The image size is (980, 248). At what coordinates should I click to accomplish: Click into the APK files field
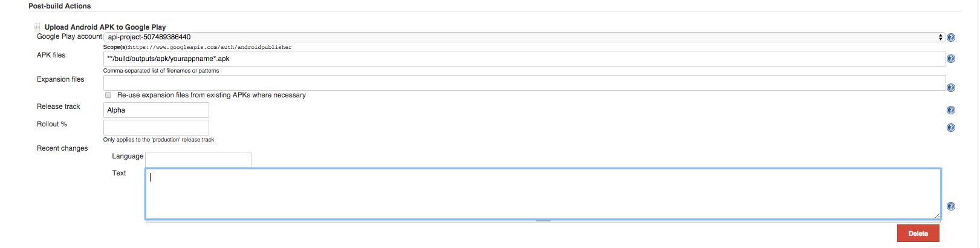coord(524,59)
